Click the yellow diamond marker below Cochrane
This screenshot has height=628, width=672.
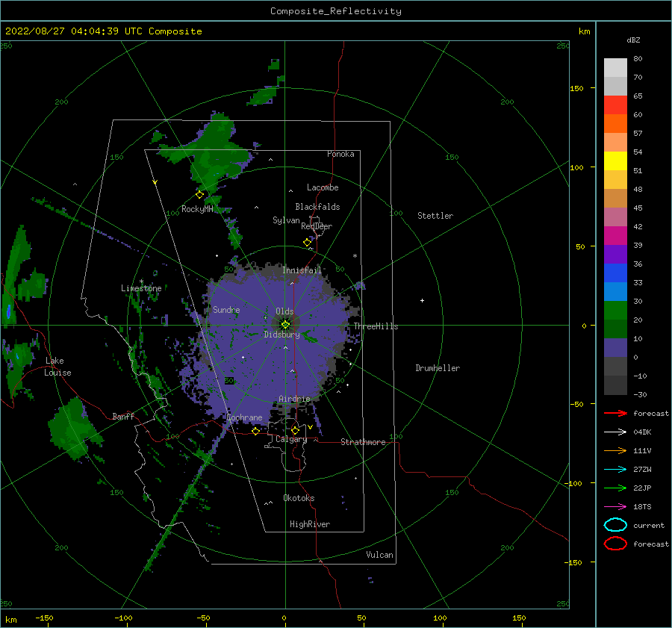click(255, 431)
